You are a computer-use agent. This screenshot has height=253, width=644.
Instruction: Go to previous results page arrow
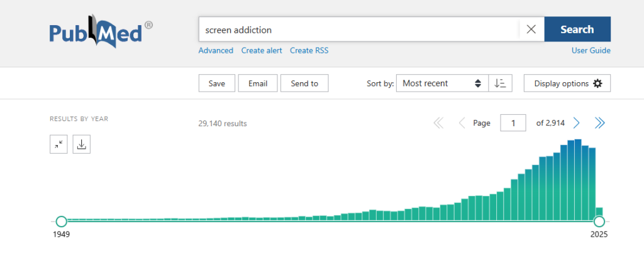462,123
